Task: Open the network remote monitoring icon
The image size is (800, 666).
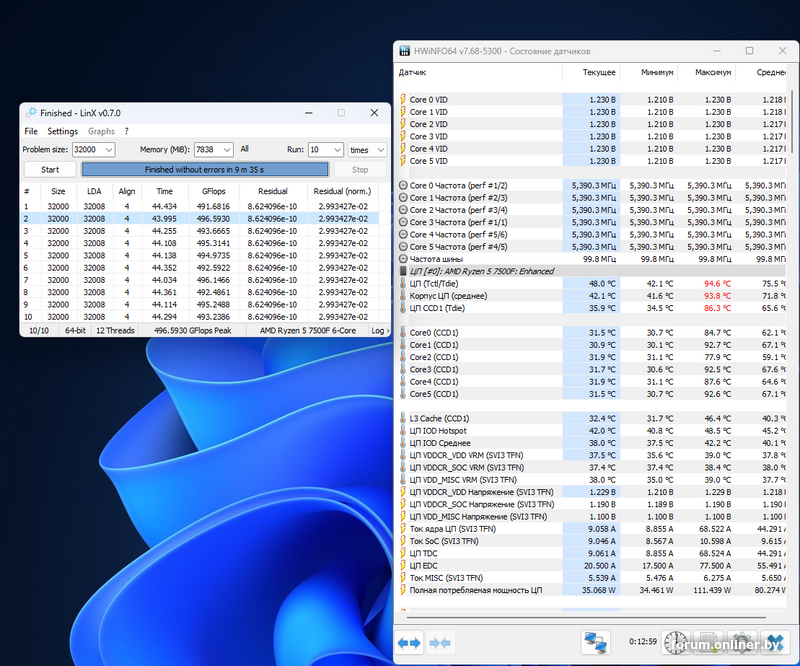Action: tap(597, 641)
